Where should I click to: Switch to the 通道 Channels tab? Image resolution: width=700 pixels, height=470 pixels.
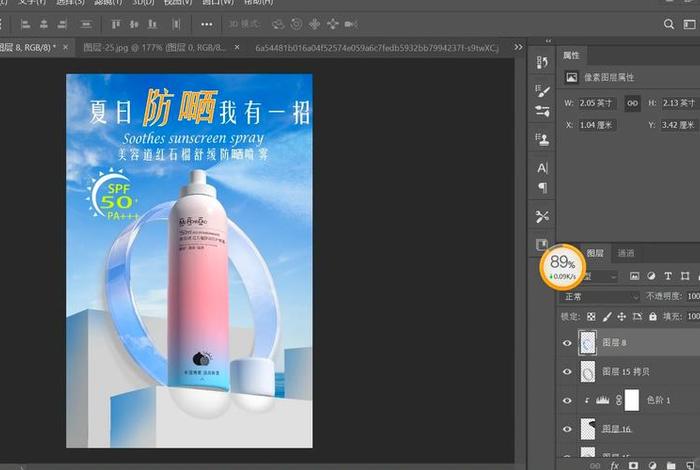point(625,253)
